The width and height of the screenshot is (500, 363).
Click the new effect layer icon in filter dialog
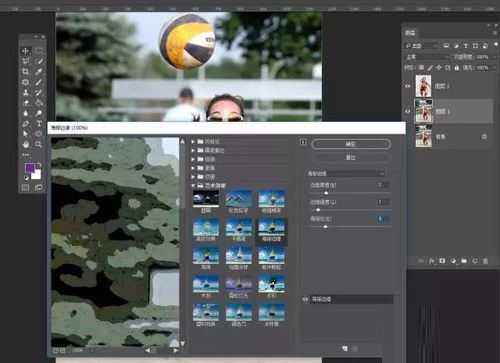tap(345, 349)
